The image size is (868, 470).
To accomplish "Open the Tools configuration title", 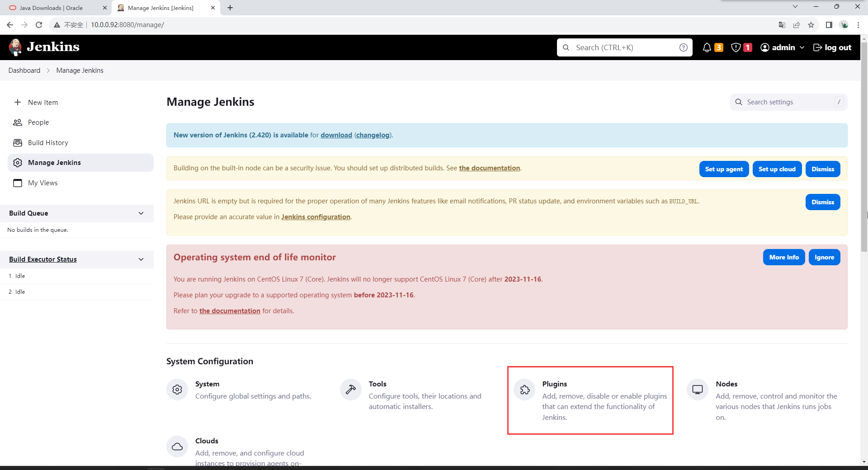I will point(377,384).
